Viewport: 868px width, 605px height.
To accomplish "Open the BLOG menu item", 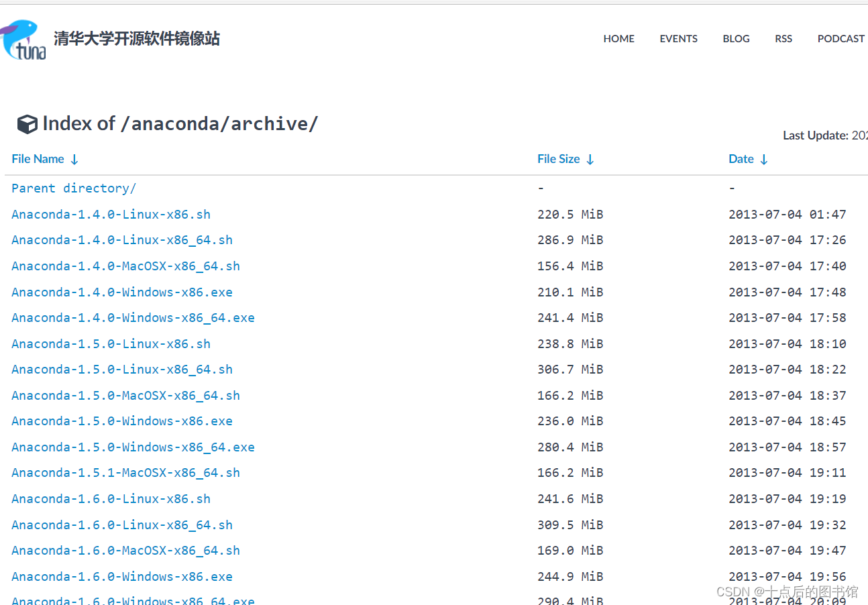I will (736, 39).
